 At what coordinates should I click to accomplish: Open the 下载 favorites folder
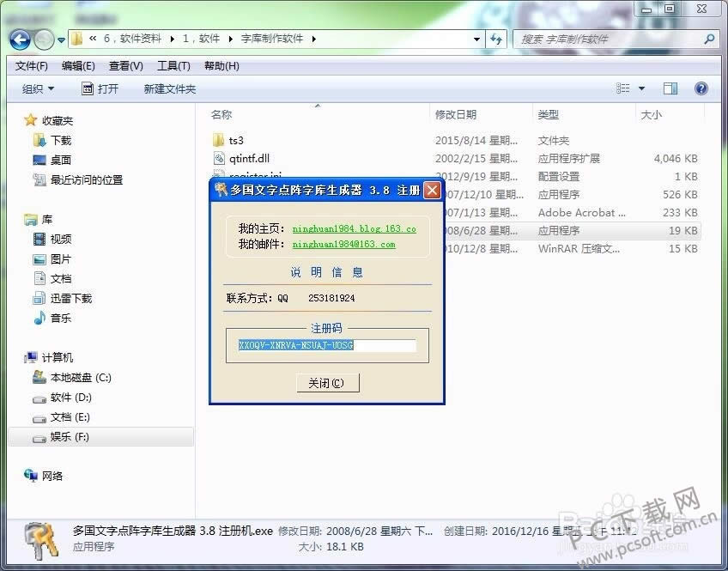point(60,140)
